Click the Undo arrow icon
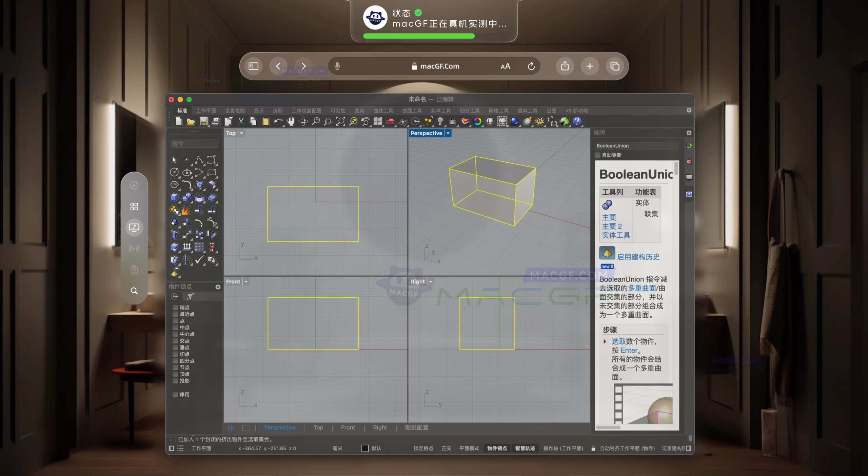 tap(278, 121)
